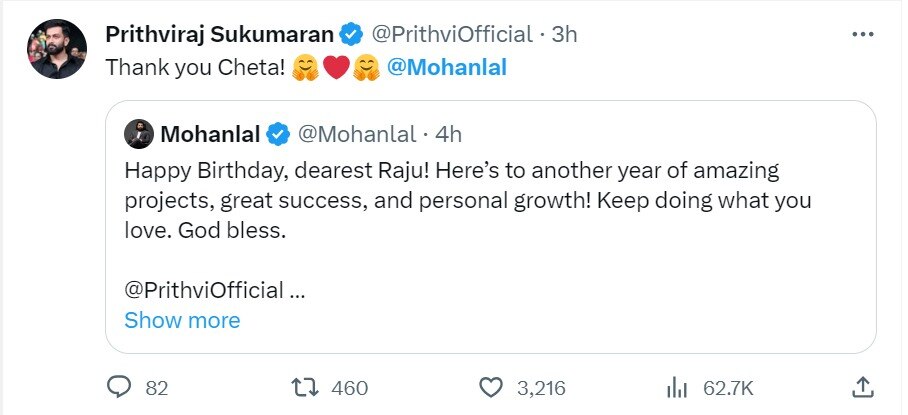The width and height of the screenshot is (908, 415).
Task: Click the 3,216 likes count
Action: coord(543,387)
